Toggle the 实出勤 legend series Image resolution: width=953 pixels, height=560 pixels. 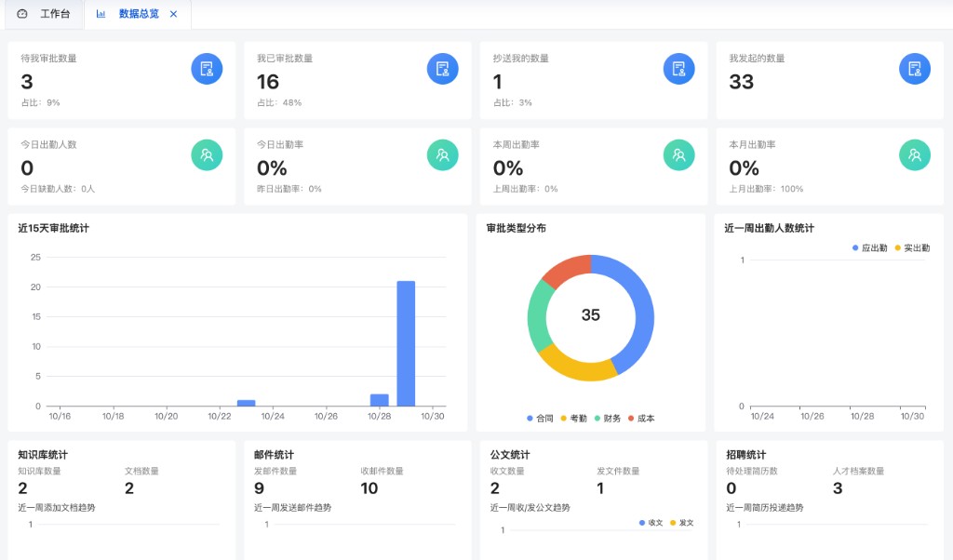(912, 247)
